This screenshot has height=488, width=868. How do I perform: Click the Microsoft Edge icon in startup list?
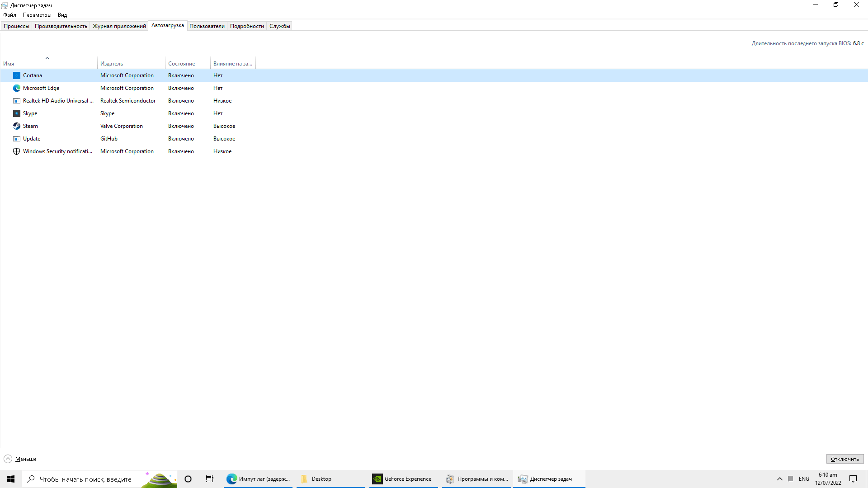click(x=17, y=88)
